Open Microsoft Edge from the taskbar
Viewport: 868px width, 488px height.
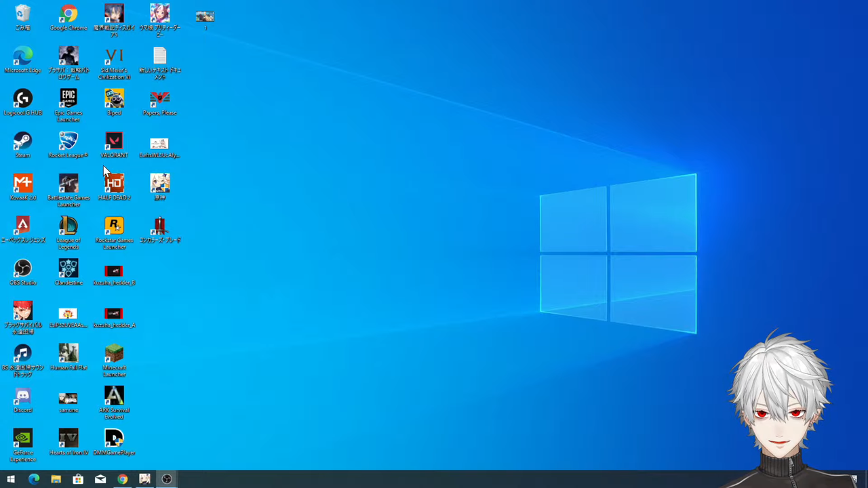point(33,479)
